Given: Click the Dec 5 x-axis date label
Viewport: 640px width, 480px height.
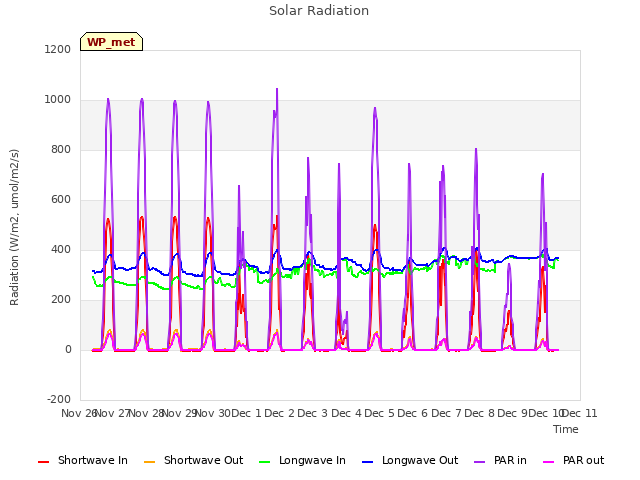Looking at the screenshot, I should point(379,413).
